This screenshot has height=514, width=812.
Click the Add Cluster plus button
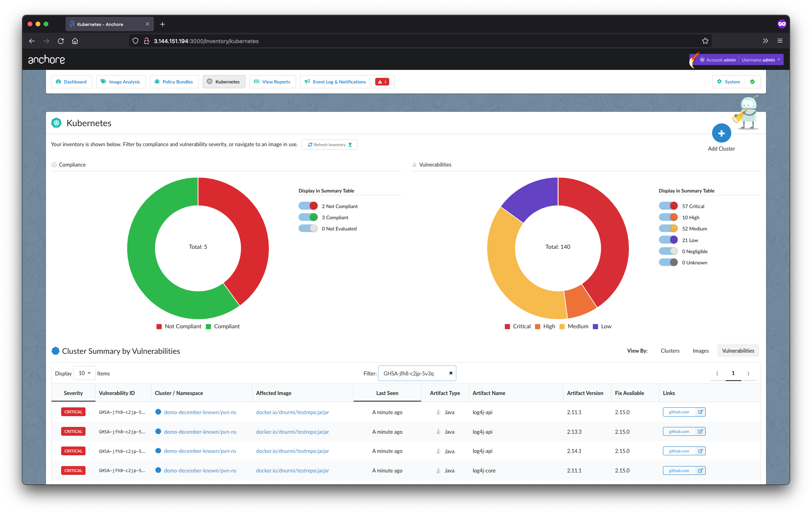(x=721, y=133)
